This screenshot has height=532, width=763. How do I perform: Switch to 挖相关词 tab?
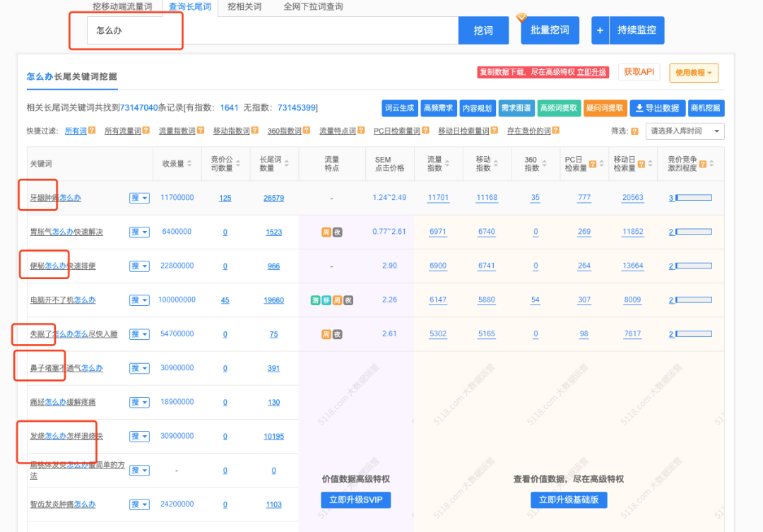click(x=244, y=7)
